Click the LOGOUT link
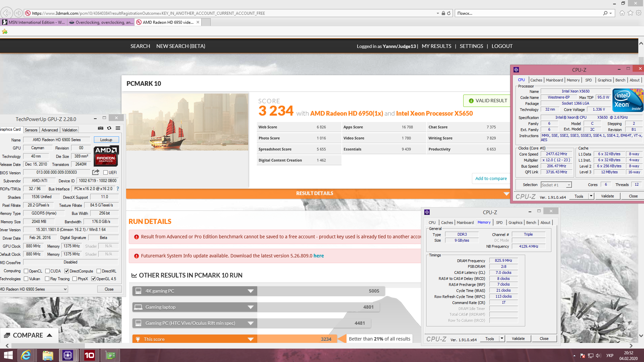The width and height of the screenshot is (644, 362). pyautogui.click(x=502, y=46)
